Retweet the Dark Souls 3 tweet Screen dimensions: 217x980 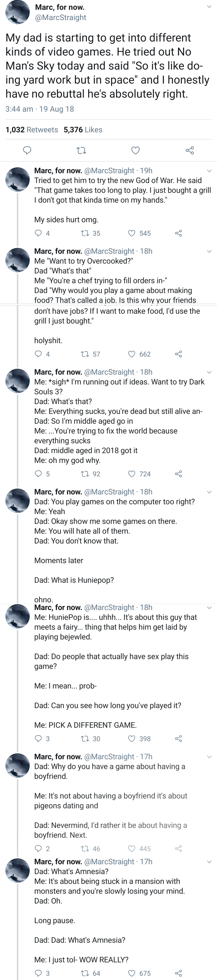(x=85, y=474)
